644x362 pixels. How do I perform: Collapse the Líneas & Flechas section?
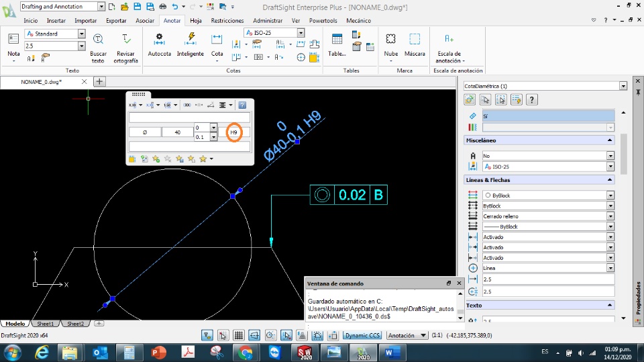click(x=610, y=180)
